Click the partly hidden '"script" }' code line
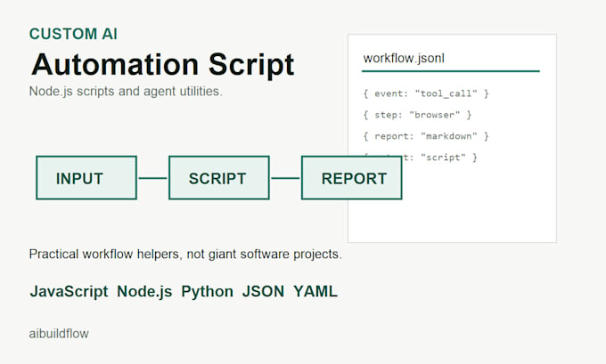Image resolution: width=606 pixels, height=364 pixels. pos(440,158)
